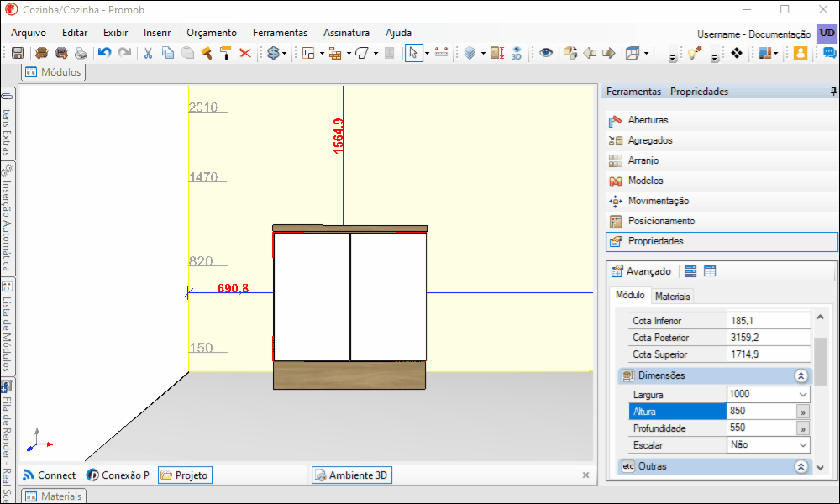Open the Escalar dropdown showing Não
The image size is (840, 504).
pyautogui.click(x=802, y=445)
